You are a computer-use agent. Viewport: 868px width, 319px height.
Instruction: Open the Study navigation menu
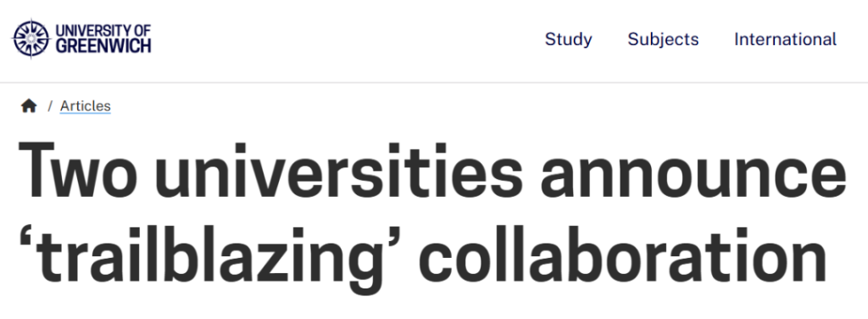pyautogui.click(x=568, y=39)
